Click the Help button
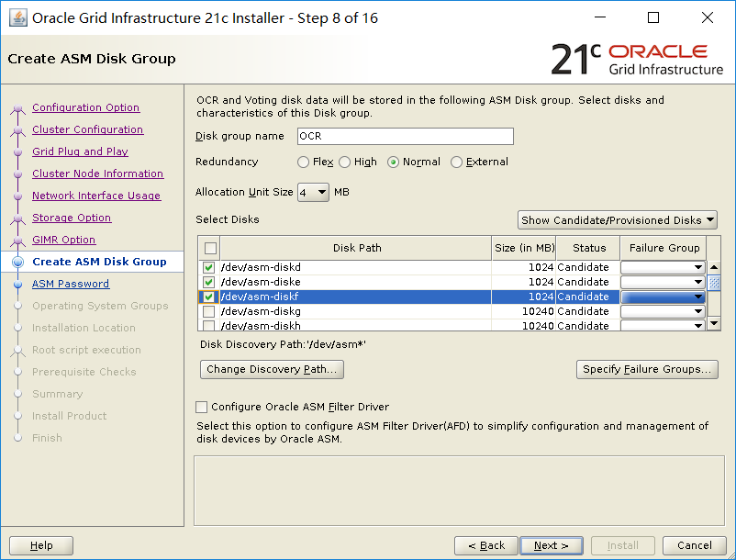The height and width of the screenshot is (560, 736). tap(41, 545)
